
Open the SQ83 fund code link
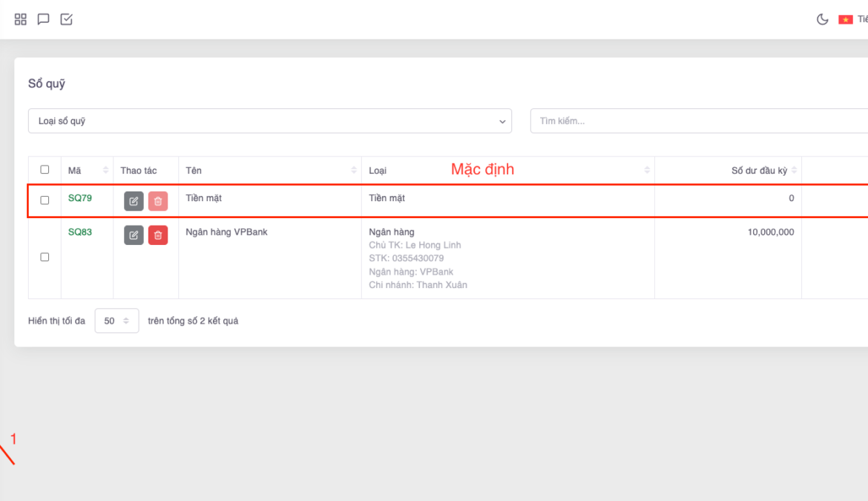pyautogui.click(x=80, y=232)
